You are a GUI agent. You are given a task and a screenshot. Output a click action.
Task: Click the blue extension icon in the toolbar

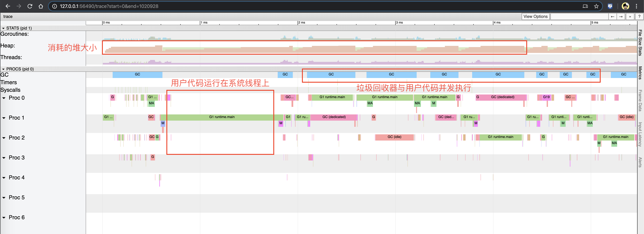pyautogui.click(x=610, y=6)
